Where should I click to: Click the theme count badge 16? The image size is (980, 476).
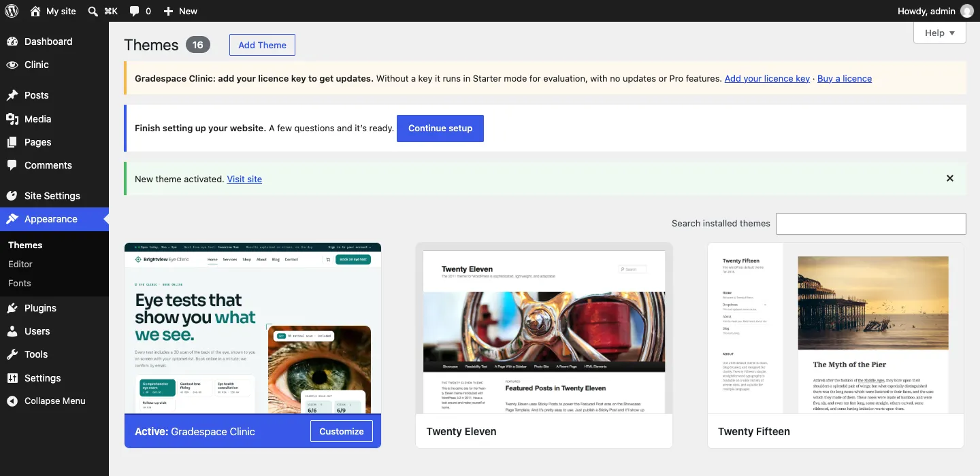(x=198, y=45)
